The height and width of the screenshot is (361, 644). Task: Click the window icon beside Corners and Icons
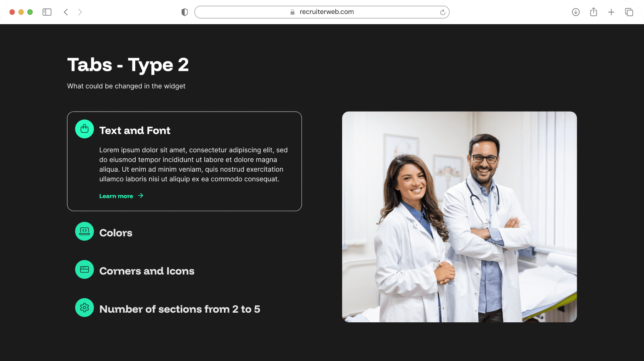coord(85,270)
